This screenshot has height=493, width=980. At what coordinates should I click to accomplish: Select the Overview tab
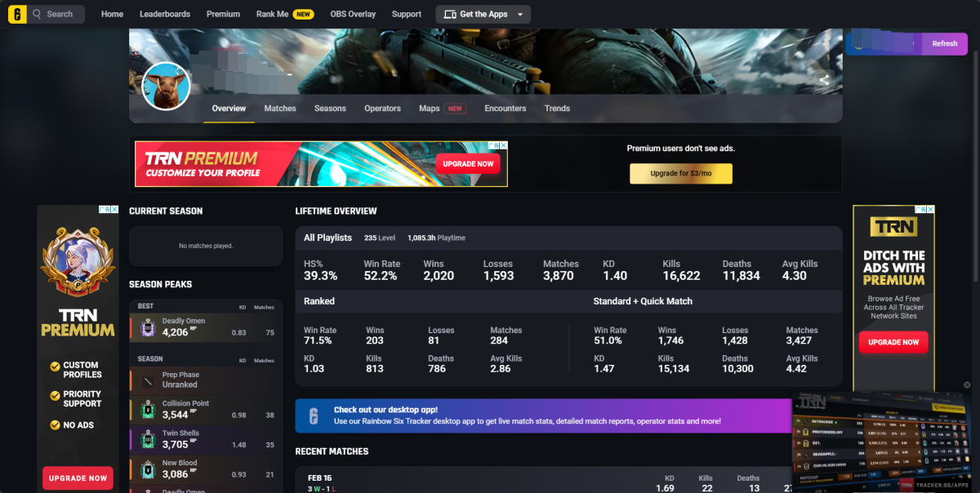click(229, 109)
